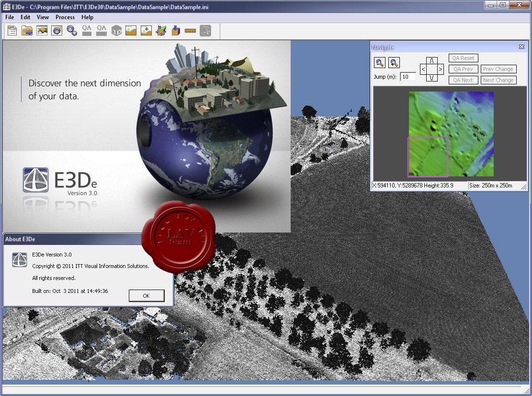Open the View menu

click(x=43, y=17)
